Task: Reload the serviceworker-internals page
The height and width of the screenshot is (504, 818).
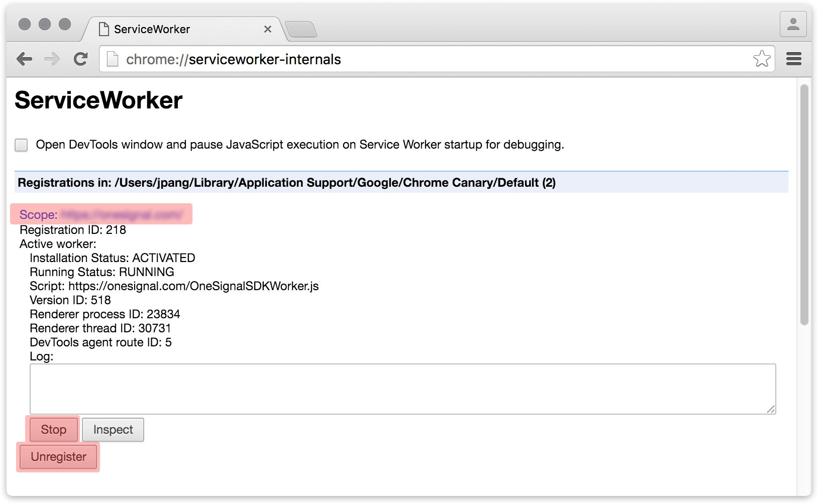Action: tap(80, 59)
